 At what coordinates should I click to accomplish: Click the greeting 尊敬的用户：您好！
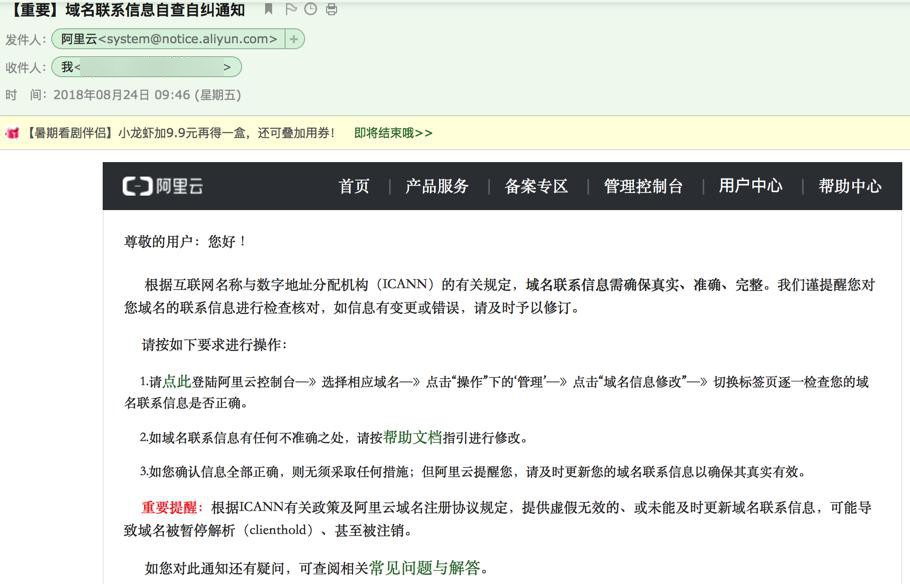coord(185,241)
